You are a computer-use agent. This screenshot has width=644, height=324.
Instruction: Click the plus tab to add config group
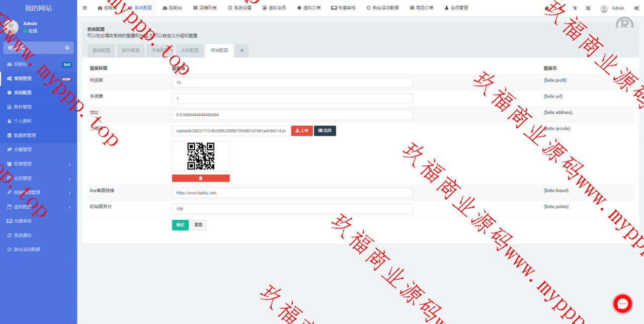(242, 50)
